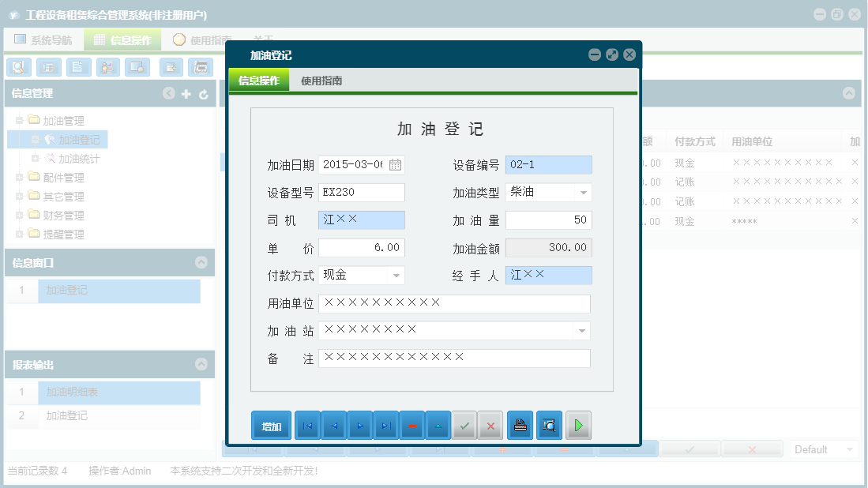This screenshot has height=488, width=868.
Task: Jump to last record navigation icon
Action: click(385, 425)
